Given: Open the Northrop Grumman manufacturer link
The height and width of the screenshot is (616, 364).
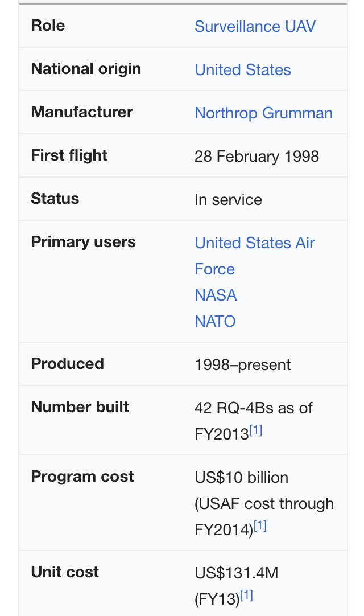Looking at the screenshot, I should pyautogui.click(x=263, y=113).
